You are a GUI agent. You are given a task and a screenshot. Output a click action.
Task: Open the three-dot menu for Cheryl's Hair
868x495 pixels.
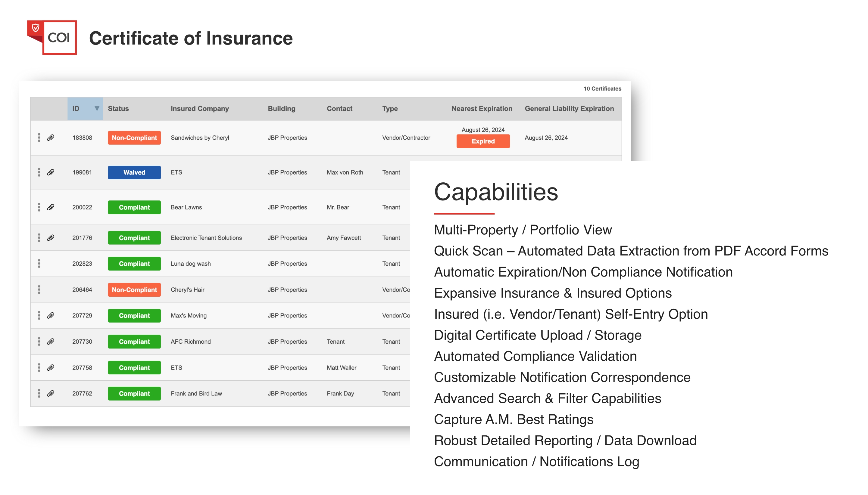coord(39,290)
